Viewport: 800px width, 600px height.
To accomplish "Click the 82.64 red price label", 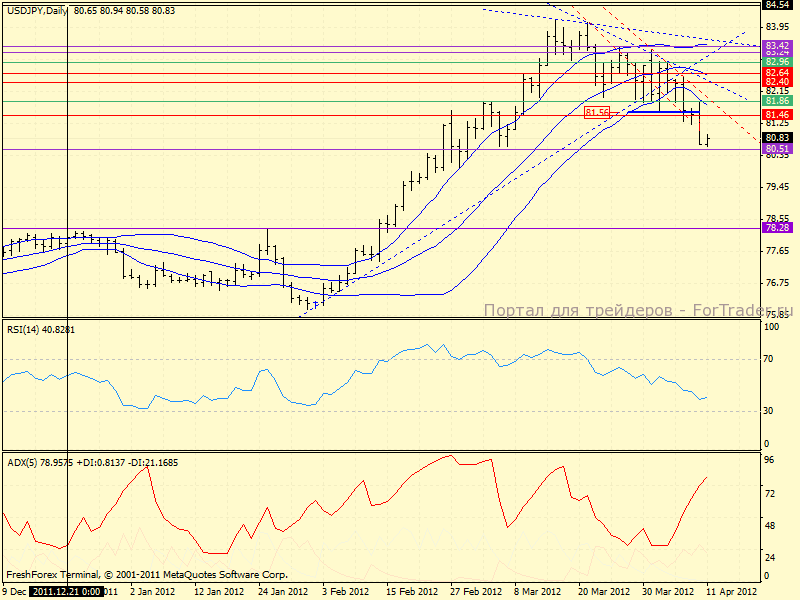I will [x=777, y=73].
